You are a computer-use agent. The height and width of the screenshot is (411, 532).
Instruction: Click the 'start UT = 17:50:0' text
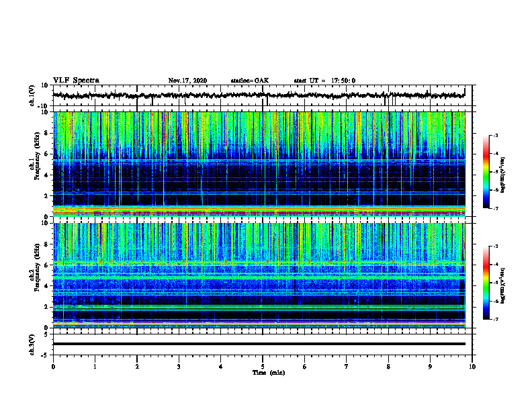point(324,81)
